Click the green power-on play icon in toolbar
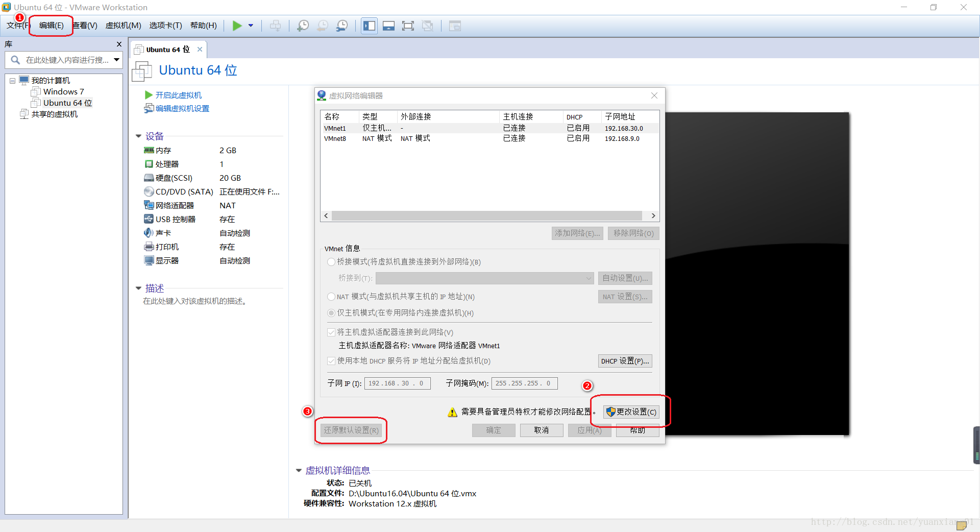Screen dimensions: 980x532 (237, 26)
